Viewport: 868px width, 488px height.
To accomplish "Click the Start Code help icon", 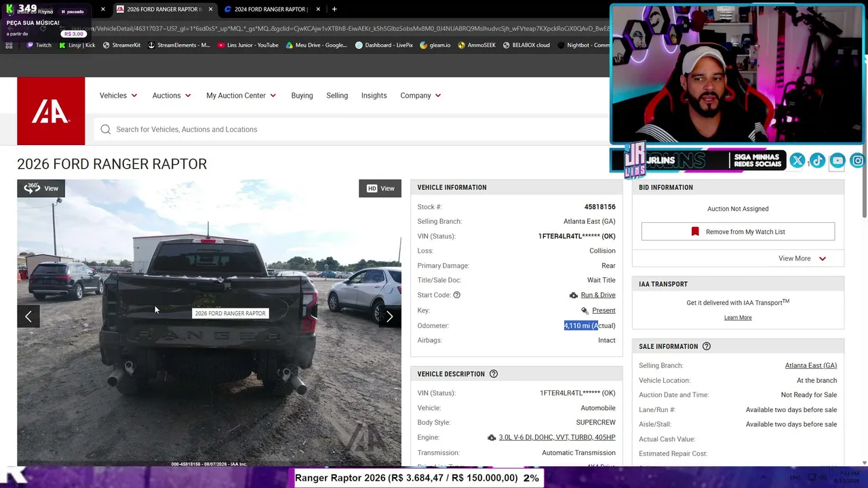I will (x=457, y=295).
